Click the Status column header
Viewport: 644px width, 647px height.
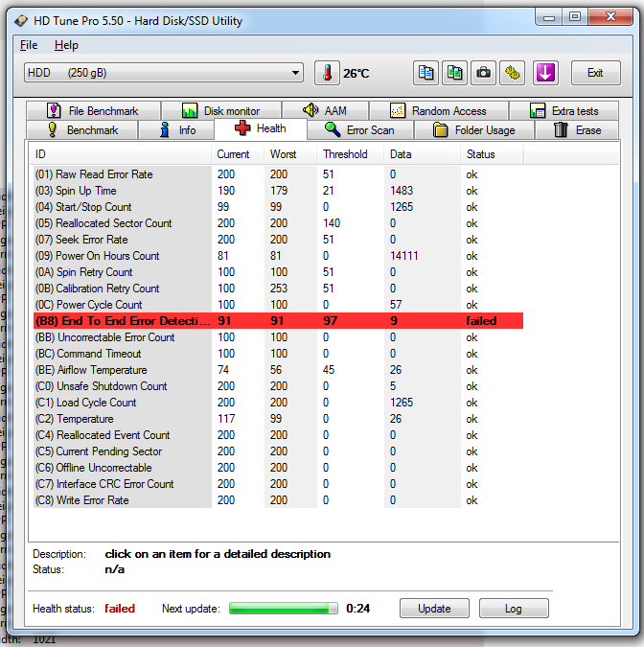point(492,154)
